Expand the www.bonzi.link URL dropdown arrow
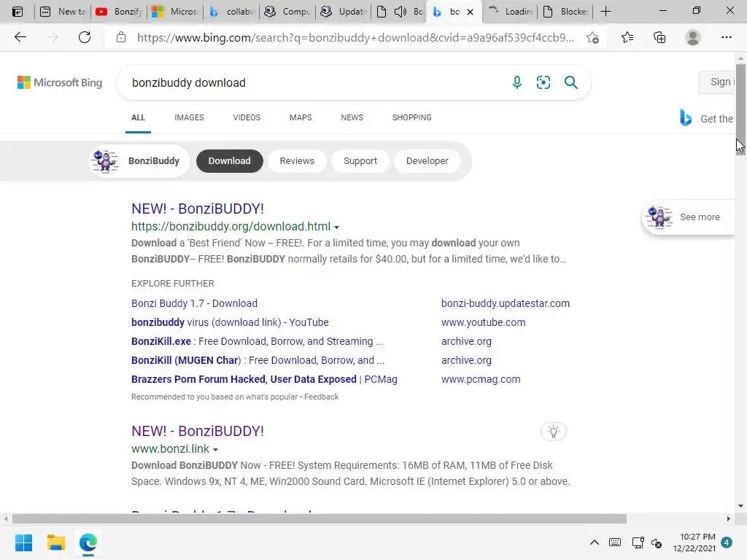The image size is (747, 560). coord(215,449)
